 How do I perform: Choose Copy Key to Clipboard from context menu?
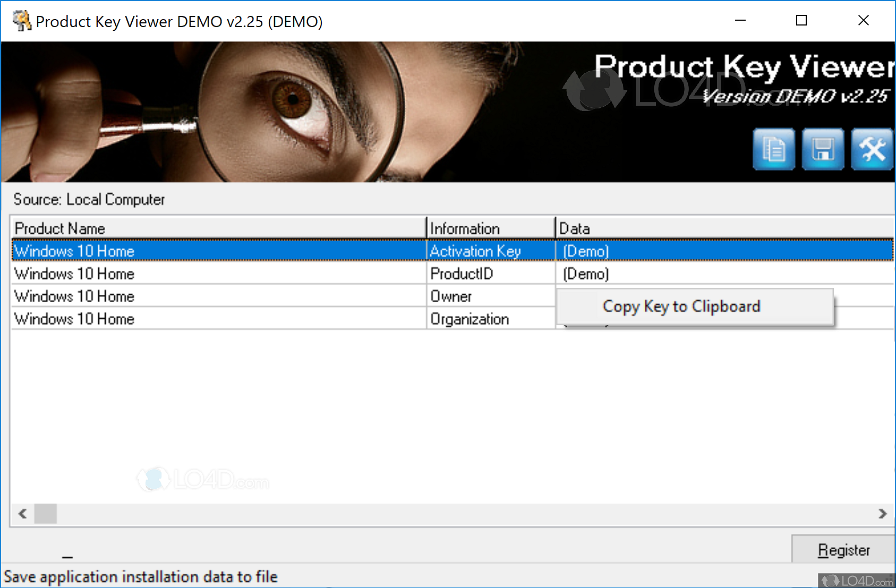click(x=695, y=306)
